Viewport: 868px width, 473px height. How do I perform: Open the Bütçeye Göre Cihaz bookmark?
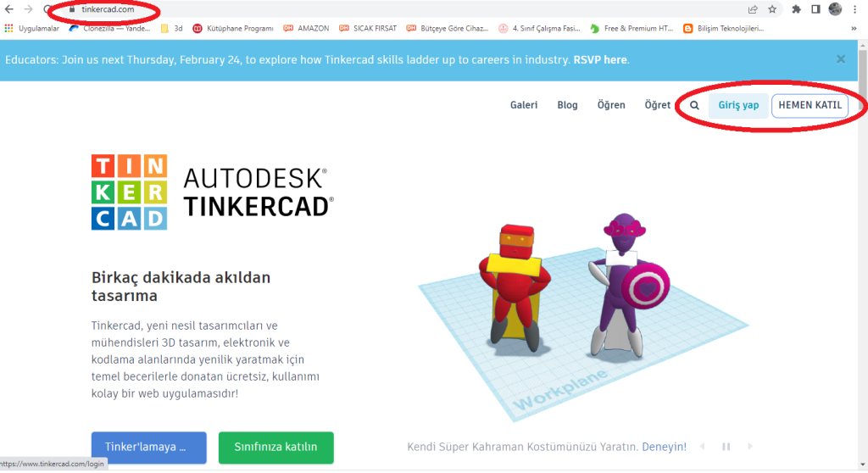coord(448,28)
